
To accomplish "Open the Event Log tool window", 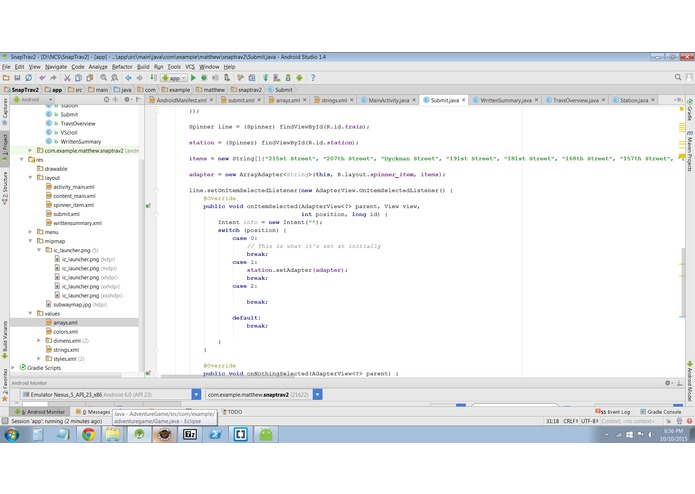I will coord(612,412).
